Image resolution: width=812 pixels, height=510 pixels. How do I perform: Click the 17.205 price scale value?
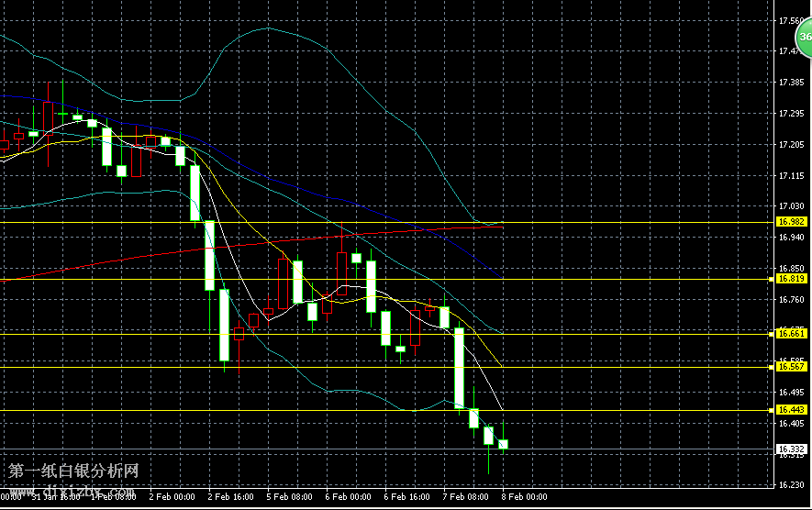[791, 145]
